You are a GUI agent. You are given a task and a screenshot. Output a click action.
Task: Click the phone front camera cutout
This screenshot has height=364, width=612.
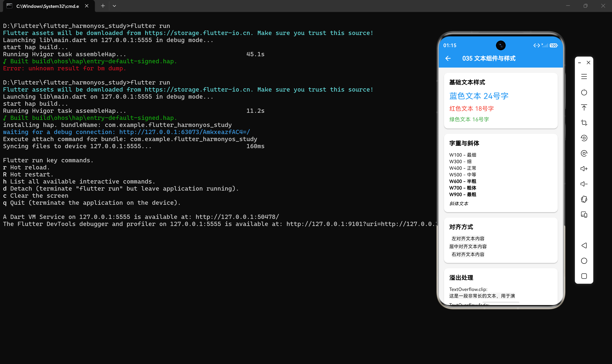(501, 45)
